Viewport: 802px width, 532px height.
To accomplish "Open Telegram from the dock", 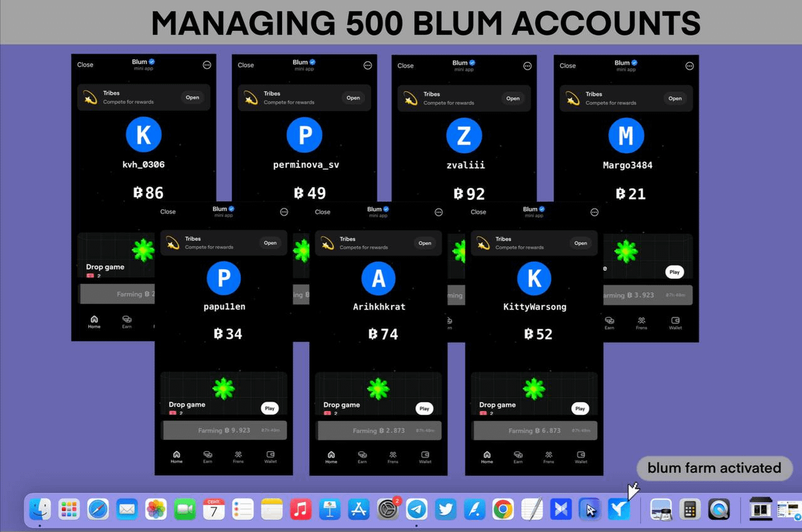I will pos(418,510).
